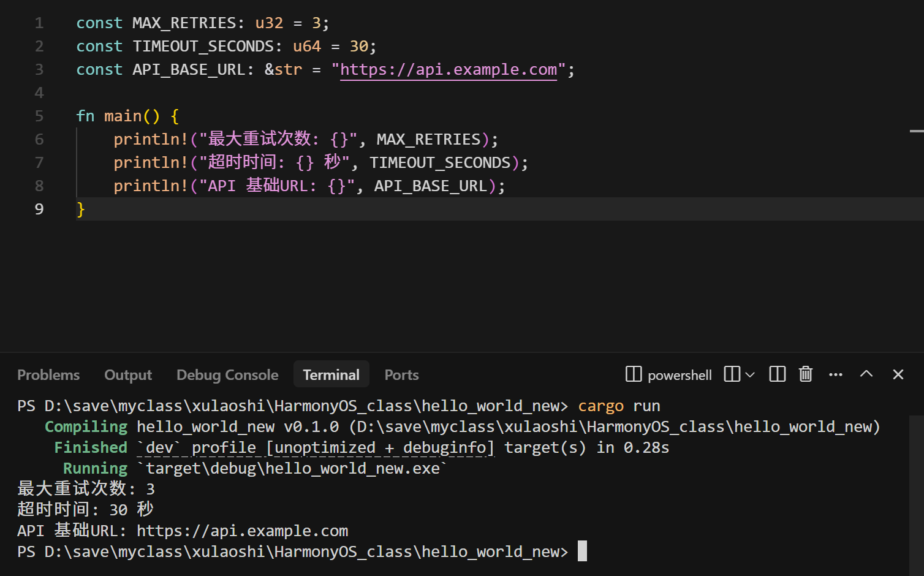Click the println! call with API 基础URL
Viewport: 924px width, 576px height.
309,186
